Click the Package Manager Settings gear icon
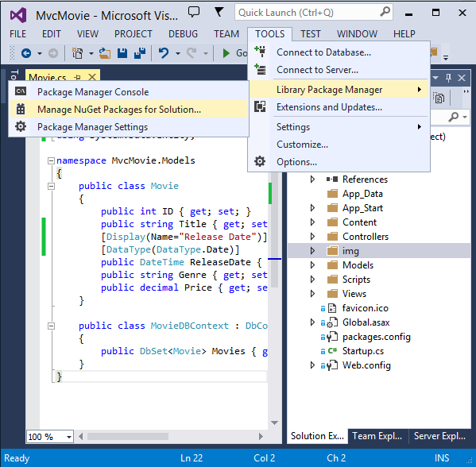This screenshot has height=467, width=476. 21,126
